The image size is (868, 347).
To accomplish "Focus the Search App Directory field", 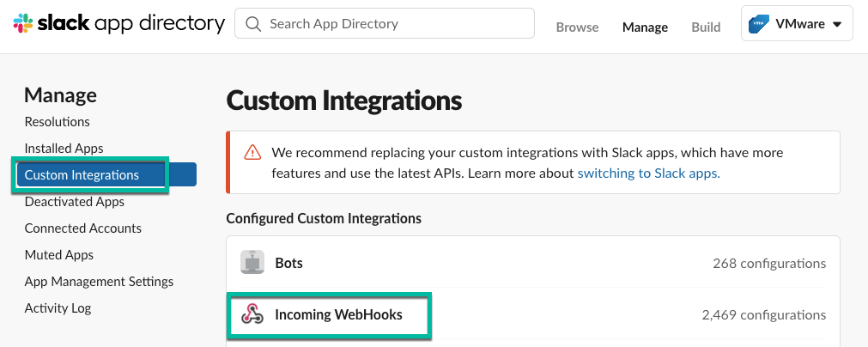I will (x=395, y=24).
